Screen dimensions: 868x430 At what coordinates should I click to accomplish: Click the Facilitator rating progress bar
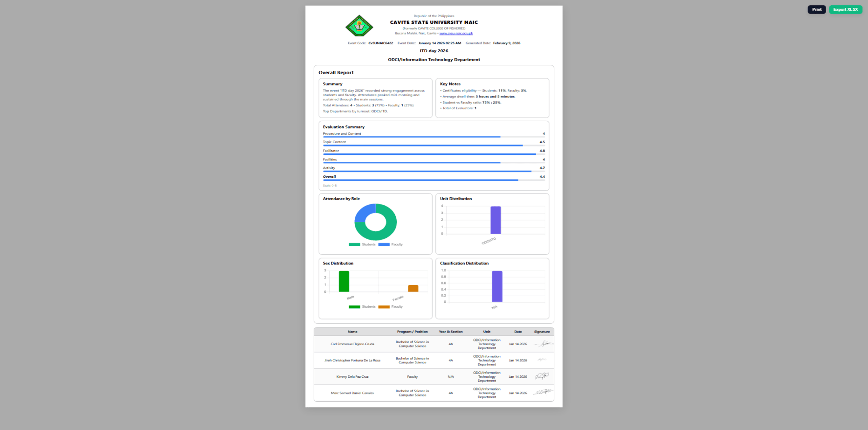click(x=434, y=154)
